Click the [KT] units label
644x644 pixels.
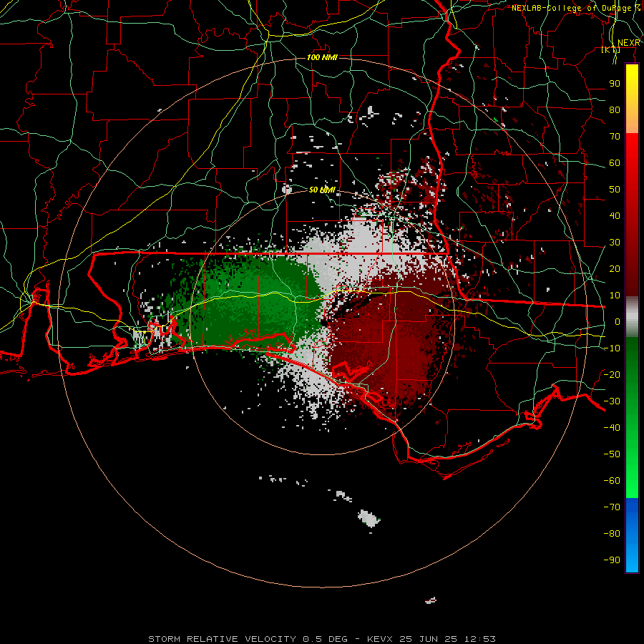(x=610, y=50)
